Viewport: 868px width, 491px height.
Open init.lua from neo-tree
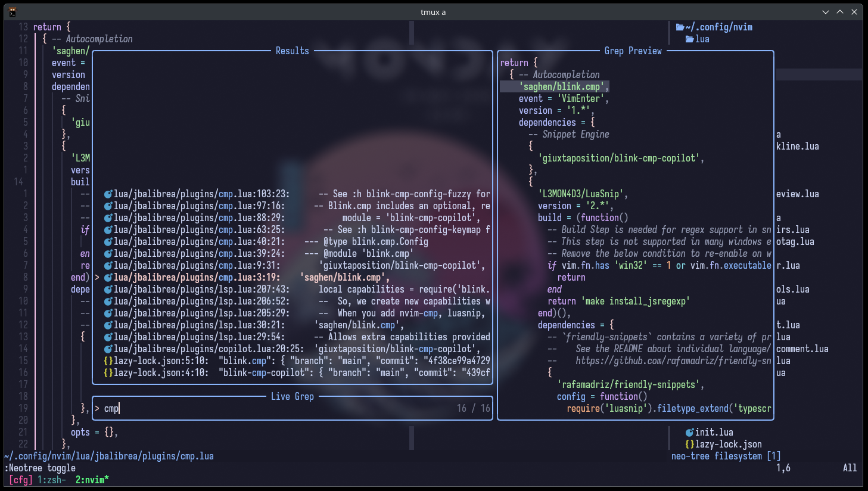[x=714, y=433]
